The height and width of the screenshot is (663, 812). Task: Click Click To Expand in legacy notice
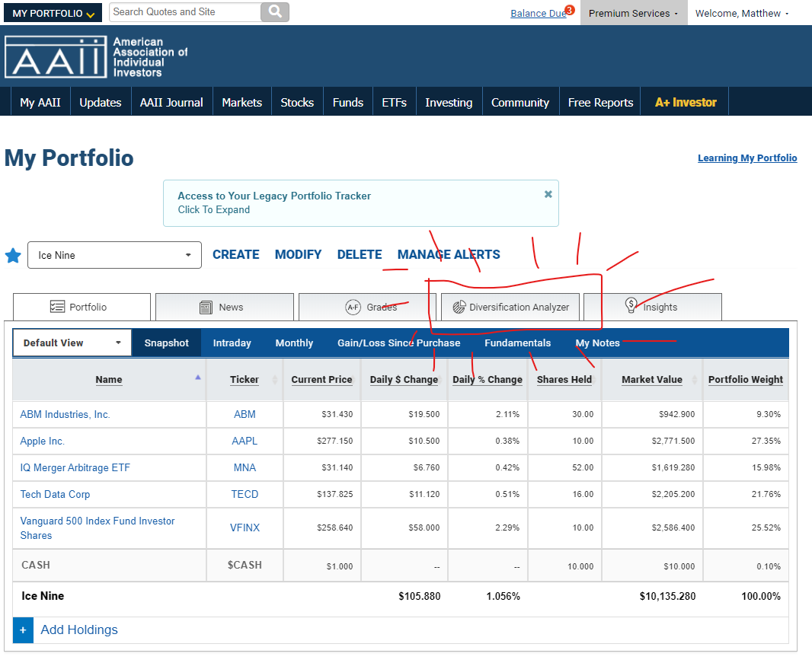tap(214, 209)
